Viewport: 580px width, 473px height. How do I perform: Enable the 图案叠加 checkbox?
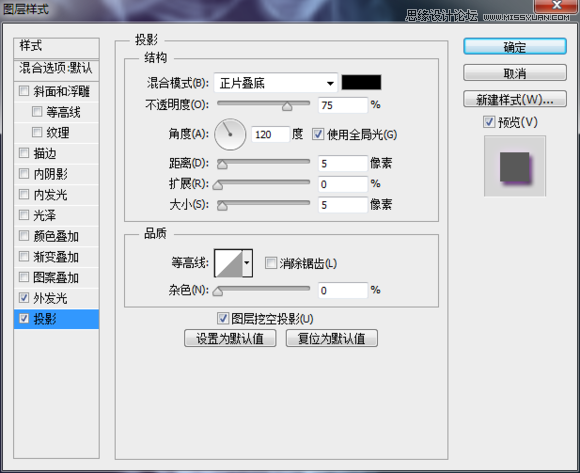point(24,277)
